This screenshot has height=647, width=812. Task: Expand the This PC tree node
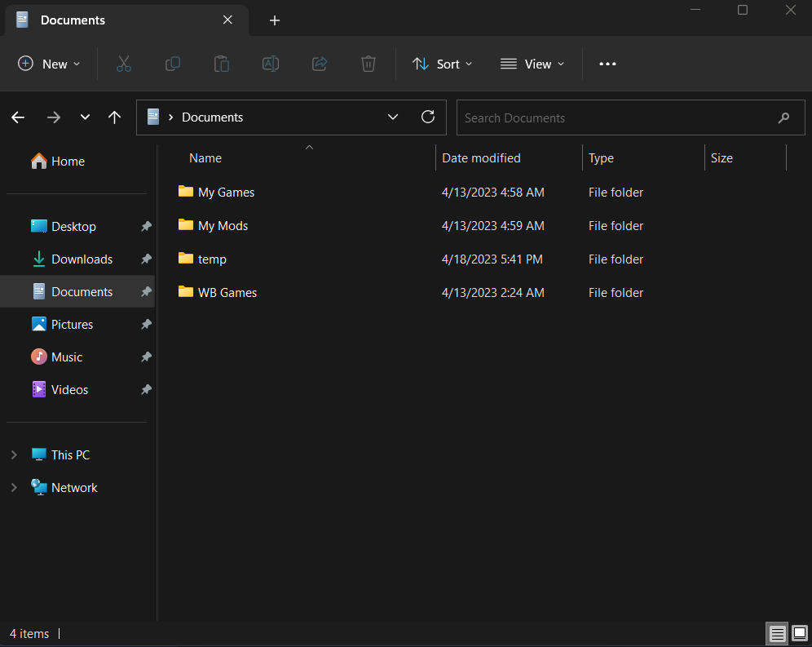14,455
